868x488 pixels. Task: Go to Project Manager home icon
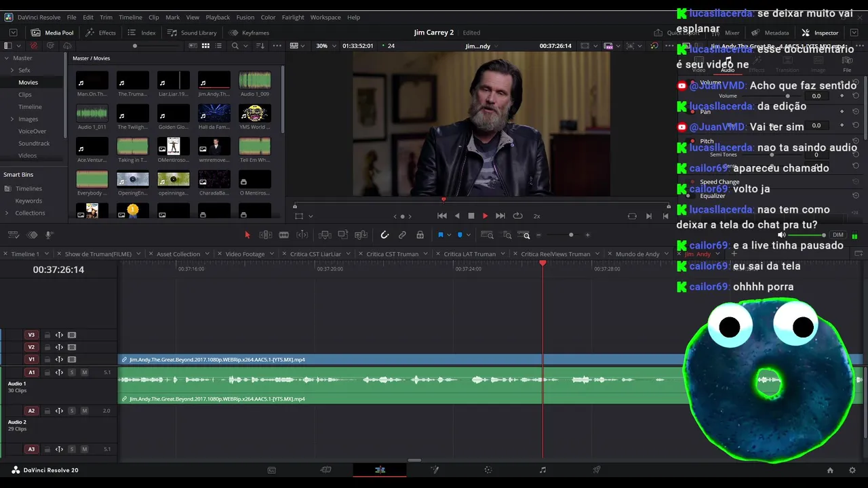(830, 470)
